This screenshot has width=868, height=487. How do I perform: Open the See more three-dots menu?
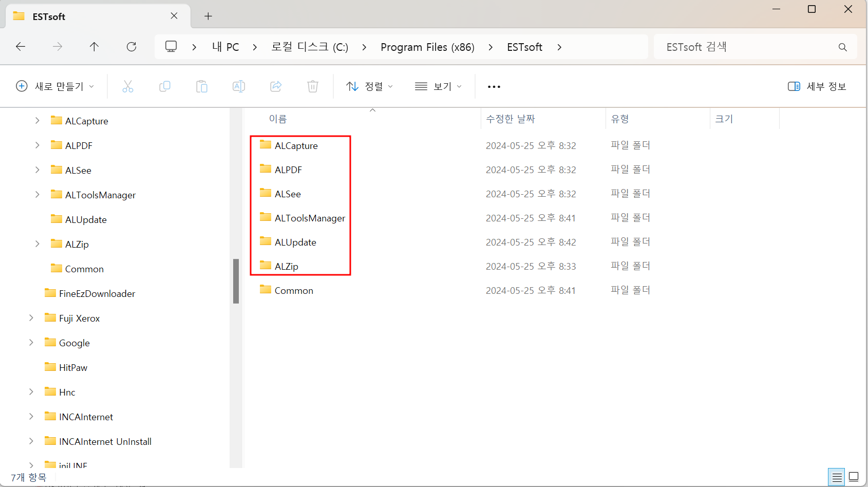pos(494,87)
